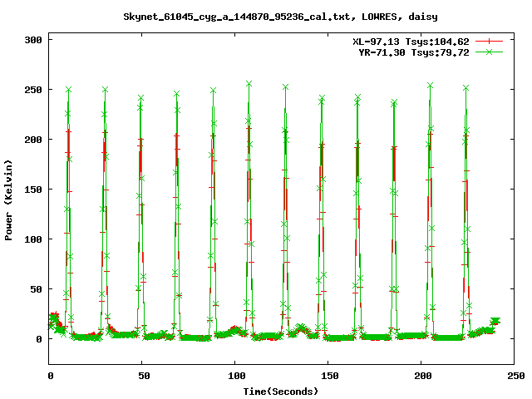This screenshot has width=532, height=399.
Task: Click the top of the first peak near 10 seconds
Action: [x=68, y=90]
